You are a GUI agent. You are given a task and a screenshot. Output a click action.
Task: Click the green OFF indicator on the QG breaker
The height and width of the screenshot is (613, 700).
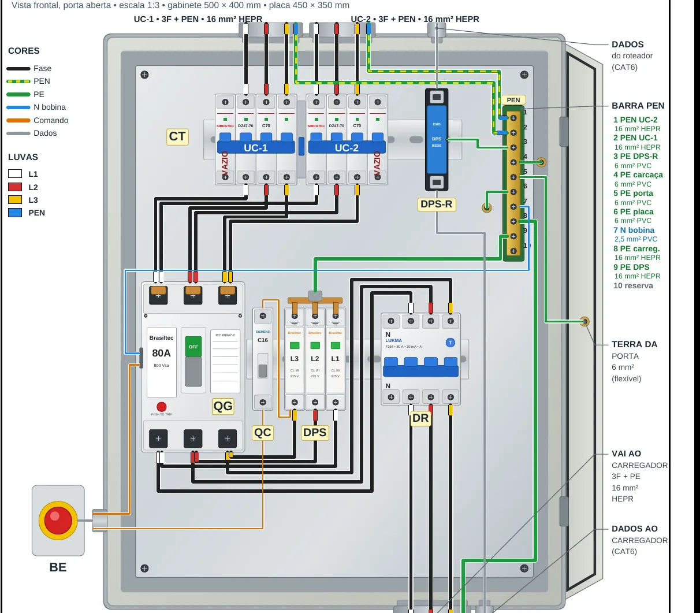point(193,346)
